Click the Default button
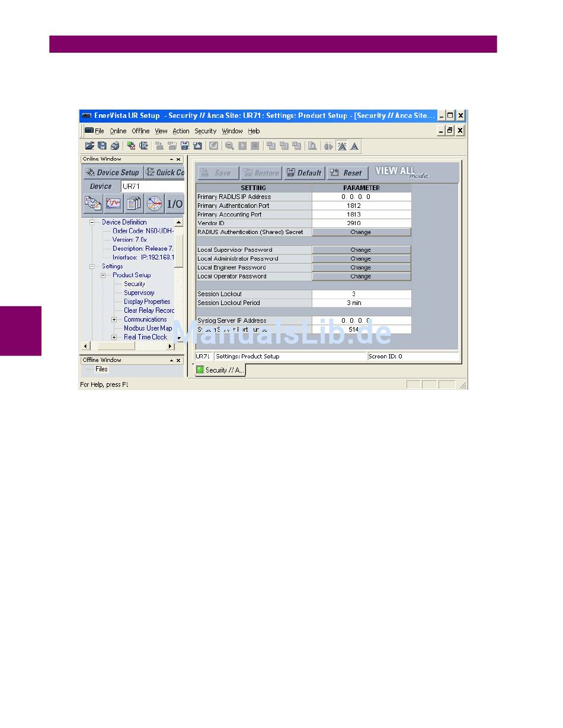 point(303,173)
